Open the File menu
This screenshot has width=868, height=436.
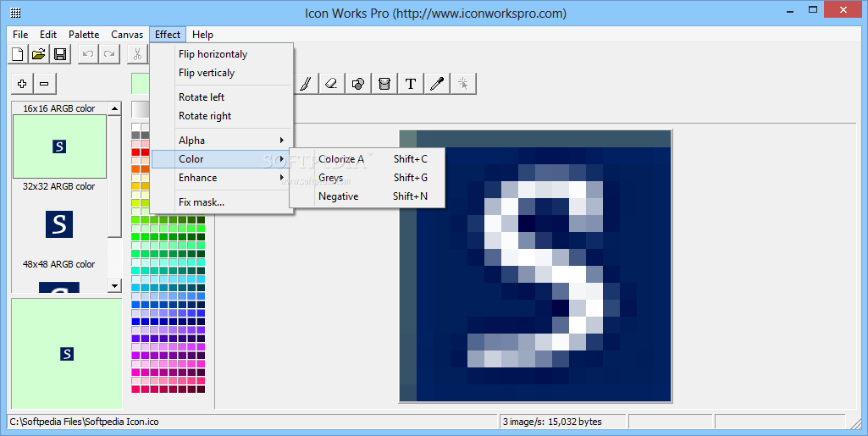point(20,35)
